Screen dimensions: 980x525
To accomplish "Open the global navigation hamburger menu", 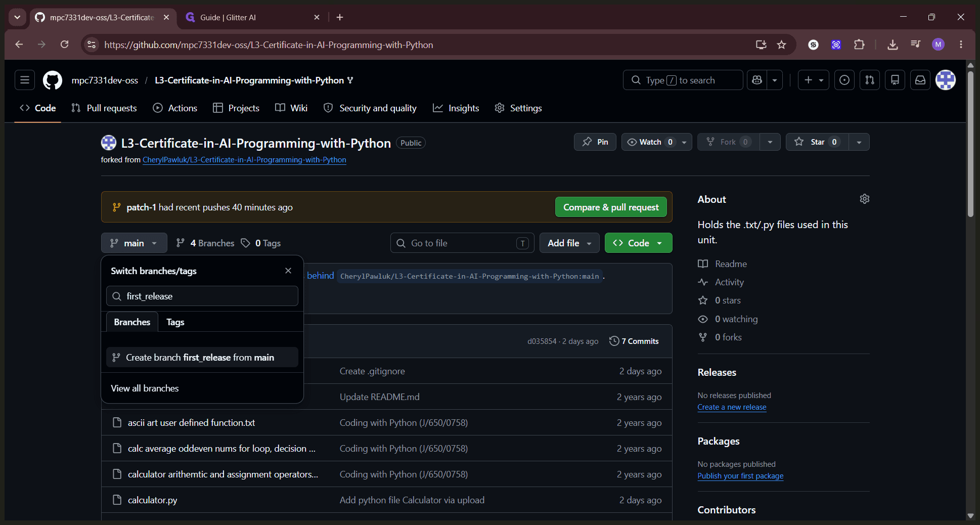I will (25, 80).
